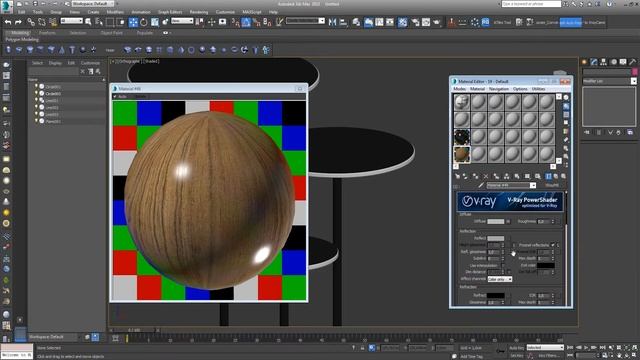Click the Diffuse color swatch

(x=496, y=221)
